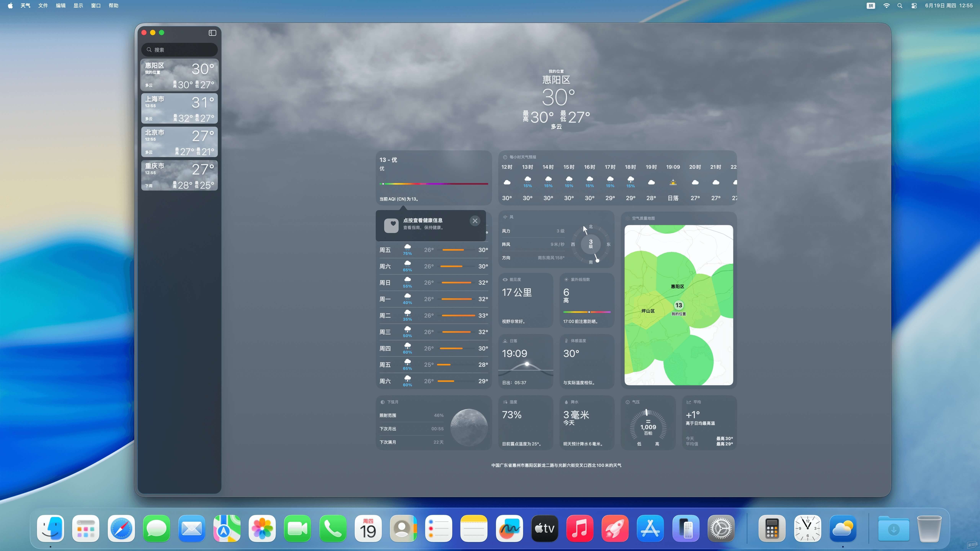Viewport: 980px width, 551px height.
Task: Open the 窗口 menu
Action: coord(96,5)
